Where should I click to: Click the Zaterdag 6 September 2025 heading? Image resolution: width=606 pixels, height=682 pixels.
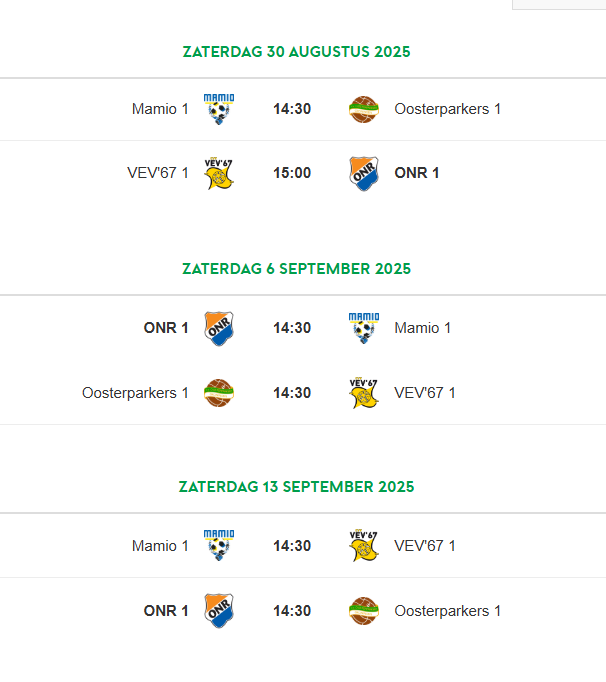click(x=296, y=269)
